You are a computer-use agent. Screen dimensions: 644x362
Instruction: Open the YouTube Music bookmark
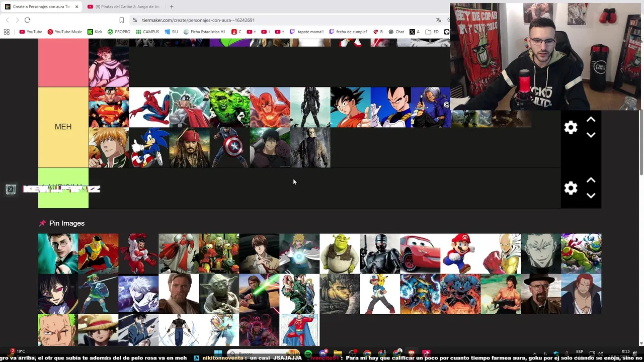[64, 32]
